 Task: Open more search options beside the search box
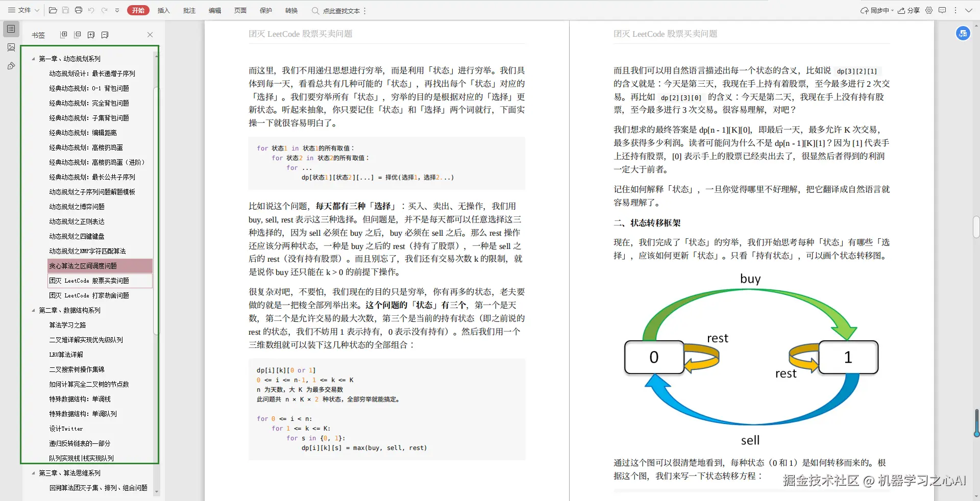[x=364, y=11]
